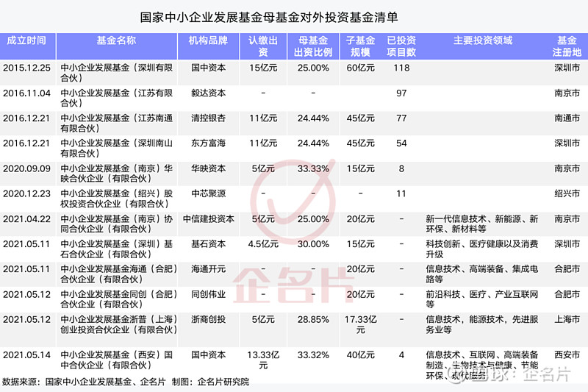
Task: Select the 40亿元 fund size cell
Action: coord(360,354)
